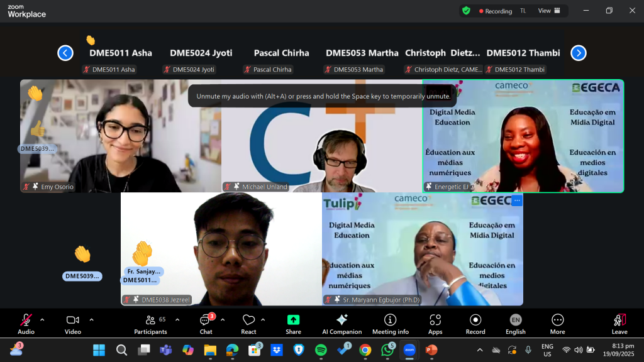The width and height of the screenshot is (644, 362).
Task: Open Spotify from the Windows taskbar
Action: [x=321, y=350]
